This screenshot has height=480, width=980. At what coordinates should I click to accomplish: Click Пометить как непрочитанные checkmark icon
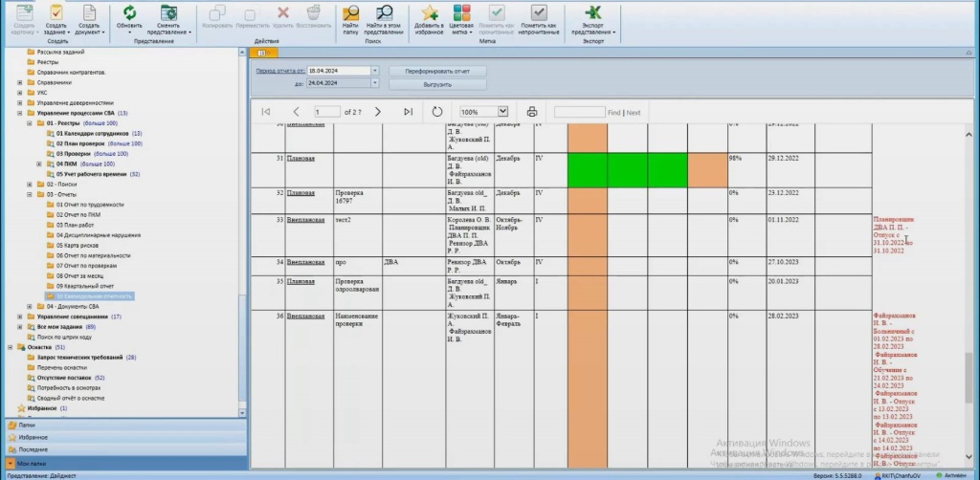[x=536, y=12]
